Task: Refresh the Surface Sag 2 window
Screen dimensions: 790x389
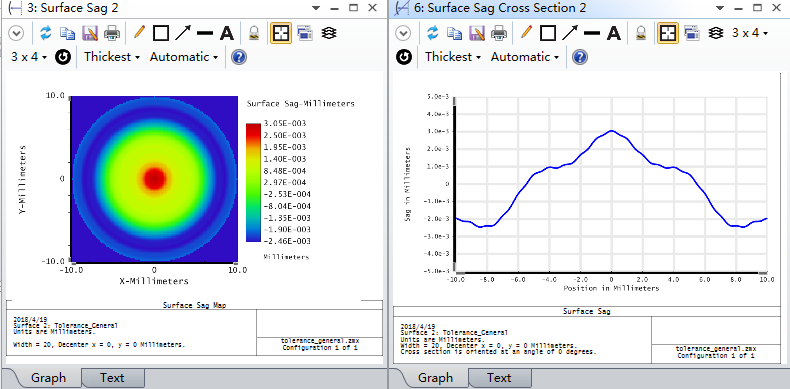Action: 46,33
